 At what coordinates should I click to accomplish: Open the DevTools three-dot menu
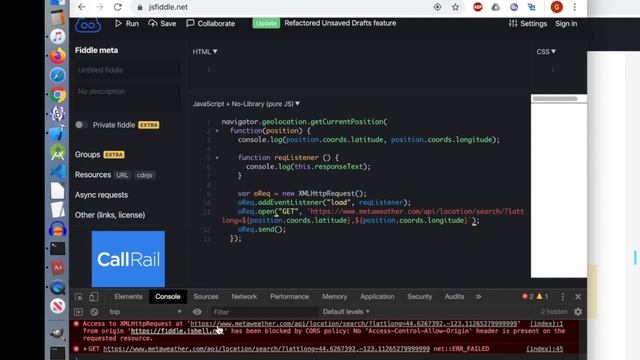562,297
